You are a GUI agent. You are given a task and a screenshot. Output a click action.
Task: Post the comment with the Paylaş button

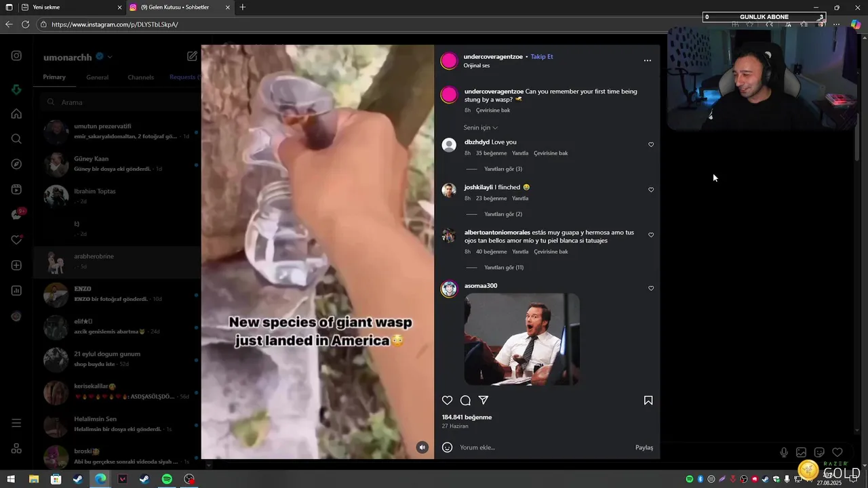point(644,447)
